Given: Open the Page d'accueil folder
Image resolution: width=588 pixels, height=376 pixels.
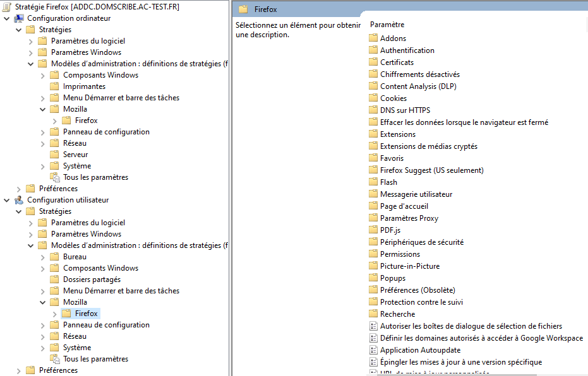Looking at the screenshot, I should (404, 206).
